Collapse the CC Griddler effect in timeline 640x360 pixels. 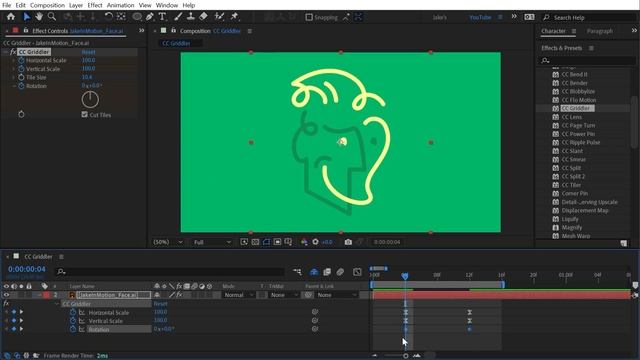[x=57, y=304]
